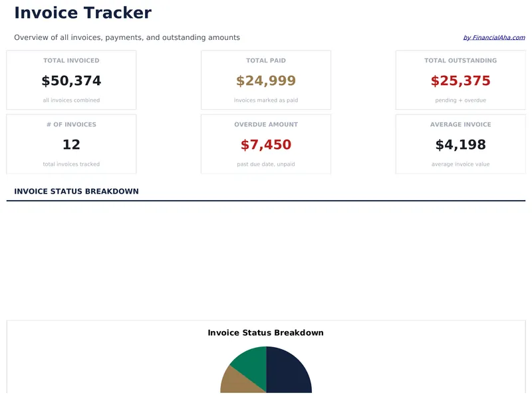The width and height of the screenshot is (532, 399).
Task: Click the 'all invoices combined' caption
Action: 70,100
